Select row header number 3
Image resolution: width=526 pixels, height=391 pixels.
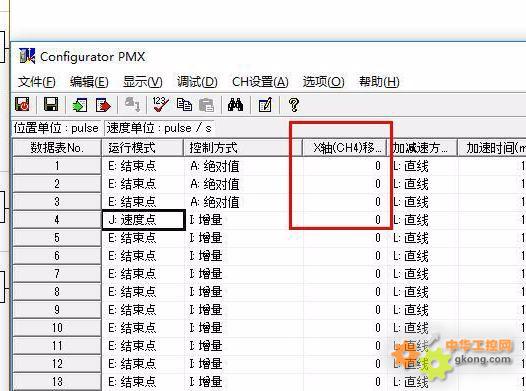tap(57, 202)
